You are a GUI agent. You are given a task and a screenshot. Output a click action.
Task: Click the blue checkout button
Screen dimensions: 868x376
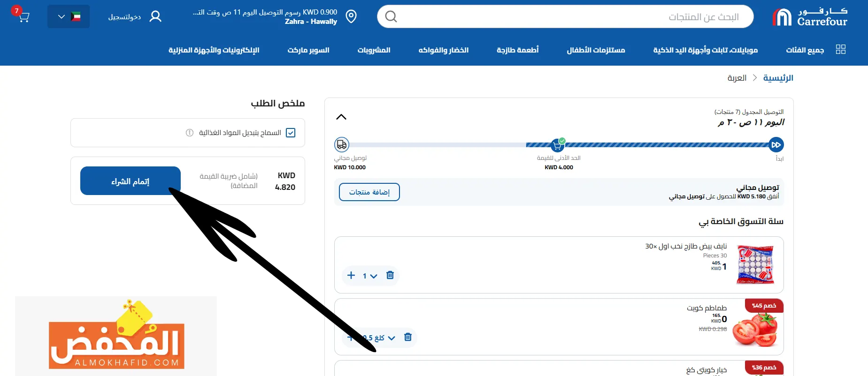pos(131,181)
